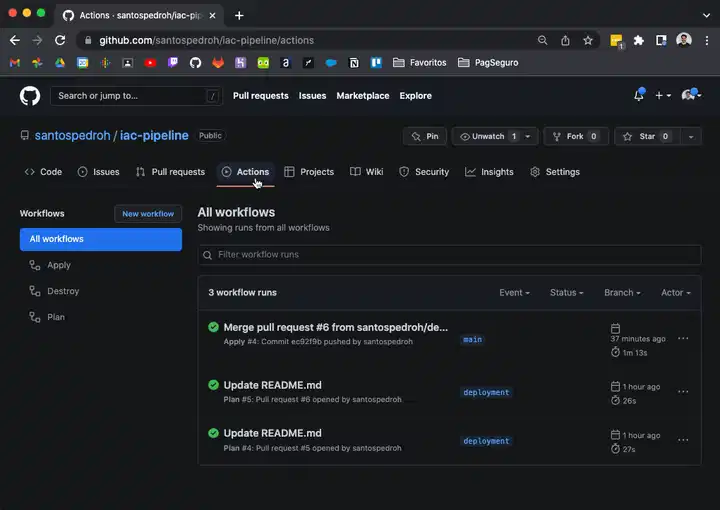Switch to the Insights tab
The height and width of the screenshot is (510, 720).
pyautogui.click(x=489, y=172)
